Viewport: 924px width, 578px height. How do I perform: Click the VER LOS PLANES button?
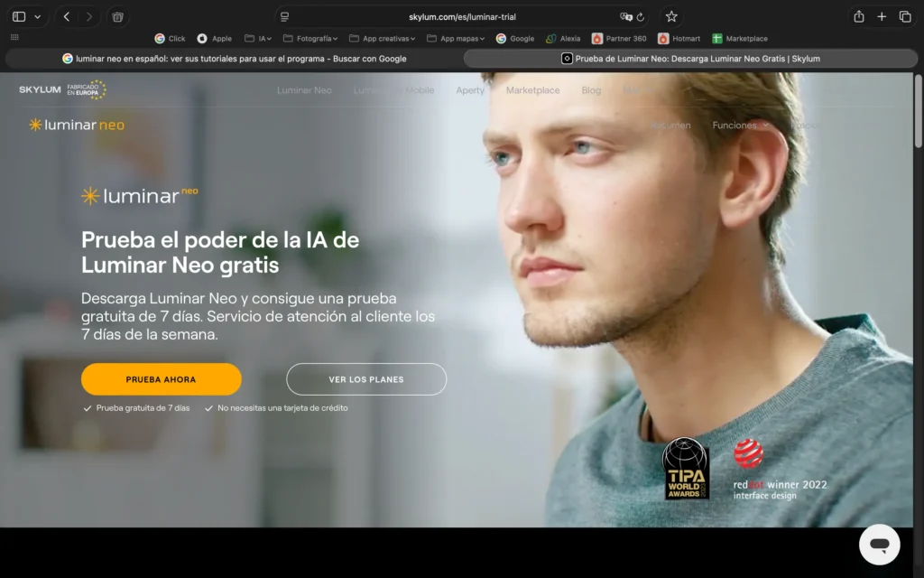(366, 379)
